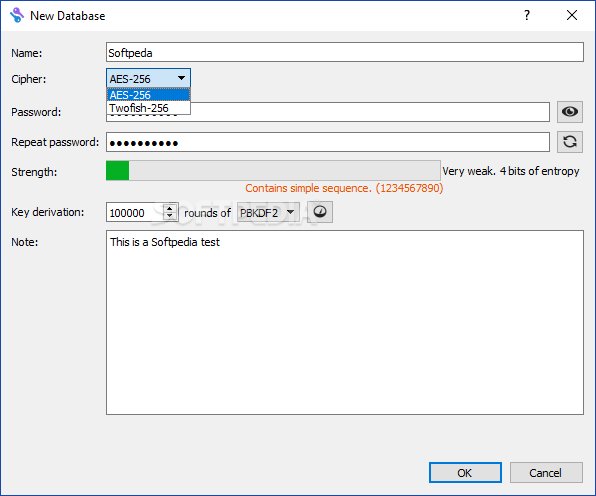Click the key icon in title bar
596x496 pixels.
tap(17, 15)
